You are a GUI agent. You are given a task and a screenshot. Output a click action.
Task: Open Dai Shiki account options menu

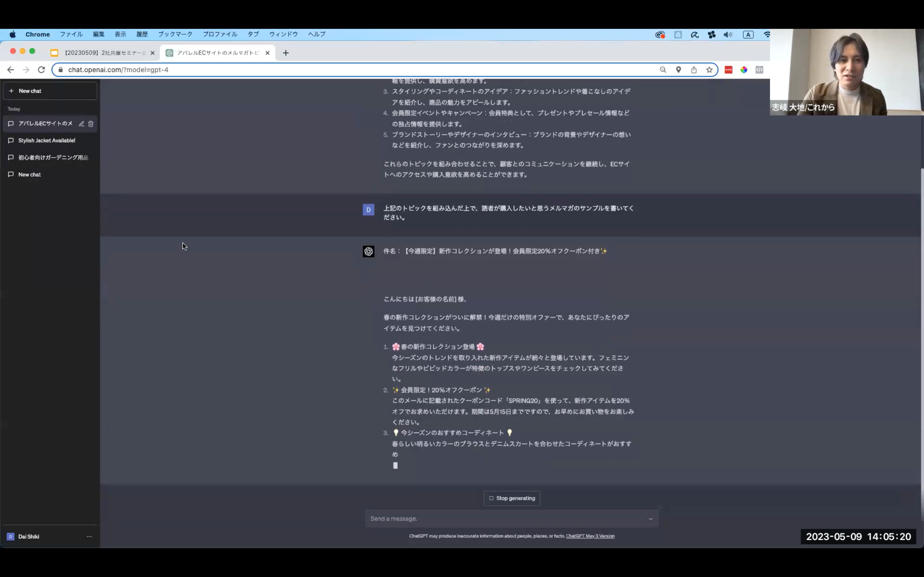coord(89,537)
